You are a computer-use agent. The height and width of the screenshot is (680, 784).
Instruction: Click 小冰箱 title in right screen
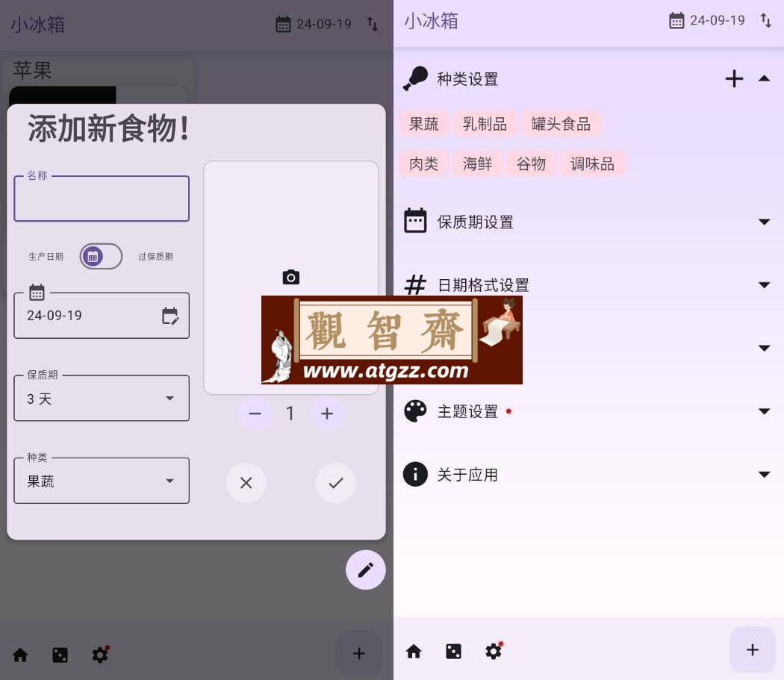click(431, 21)
